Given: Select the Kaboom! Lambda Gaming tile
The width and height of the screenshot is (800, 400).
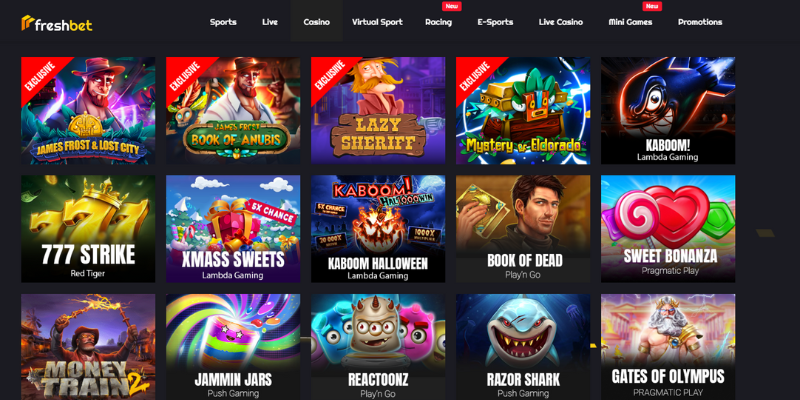Looking at the screenshot, I should [x=668, y=111].
